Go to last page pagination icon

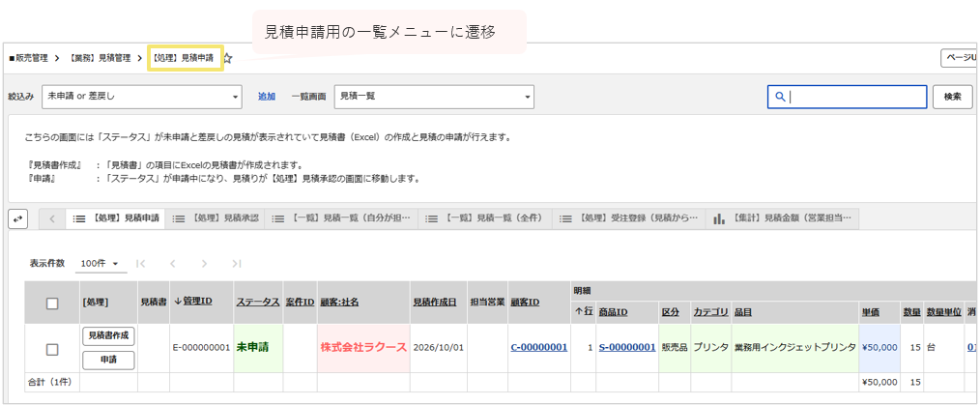[236, 264]
